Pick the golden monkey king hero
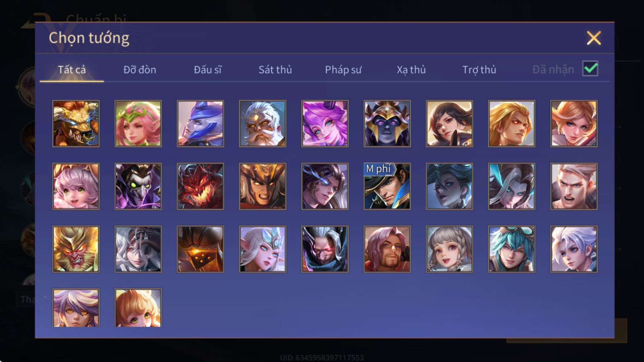The height and width of the screenshot is (362, 644). pos(76,249)
